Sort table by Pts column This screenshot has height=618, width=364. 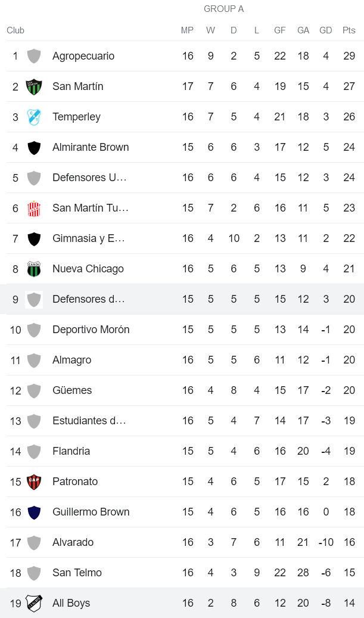pyautogui.click(x=348, y=30)
